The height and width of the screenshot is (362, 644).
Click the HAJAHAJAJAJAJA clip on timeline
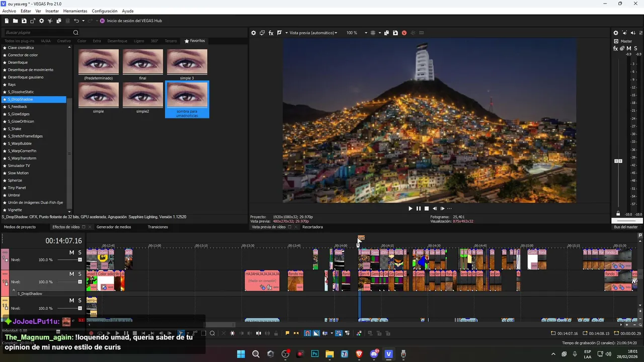coord(262,281)
